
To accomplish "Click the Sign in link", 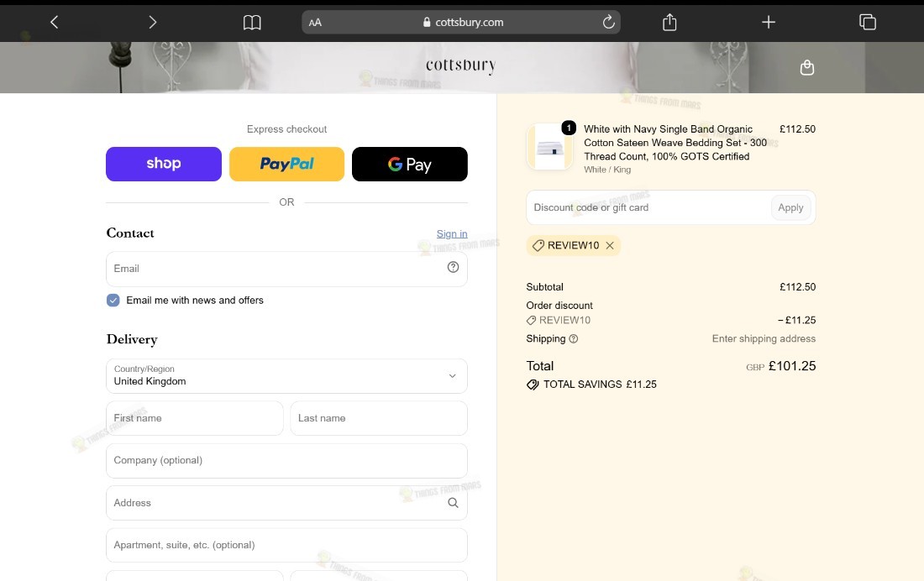I will tap(452, 234).
